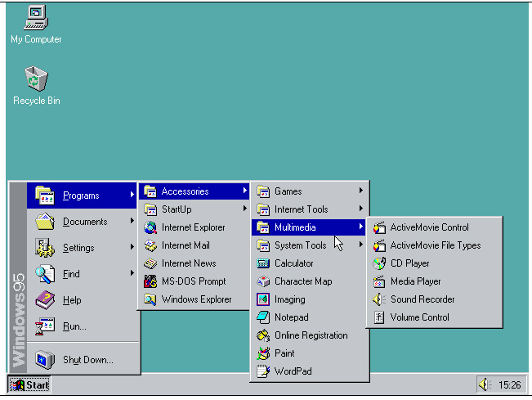The height and width of the screenshot is (400, 532).
Task: Click the Multimedia folder icon
Action: tap(263, 227)
